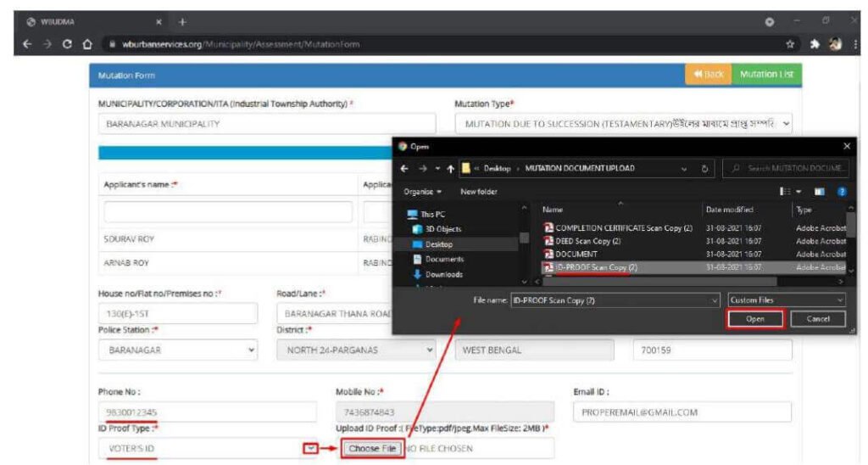This screenshot has width=868, height=465.
Task: Open the ID Proof Type dropdown arrow
Action: pos(310,448)
